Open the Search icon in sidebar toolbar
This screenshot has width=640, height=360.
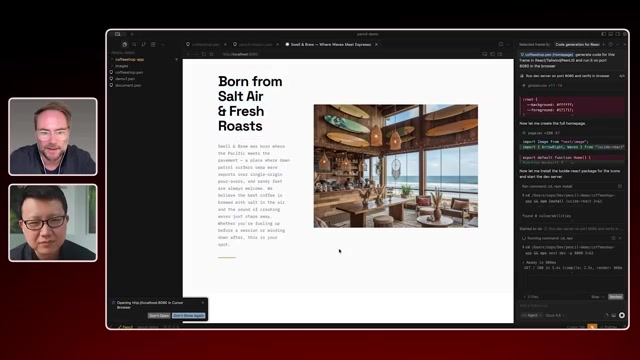click(134, 44)
